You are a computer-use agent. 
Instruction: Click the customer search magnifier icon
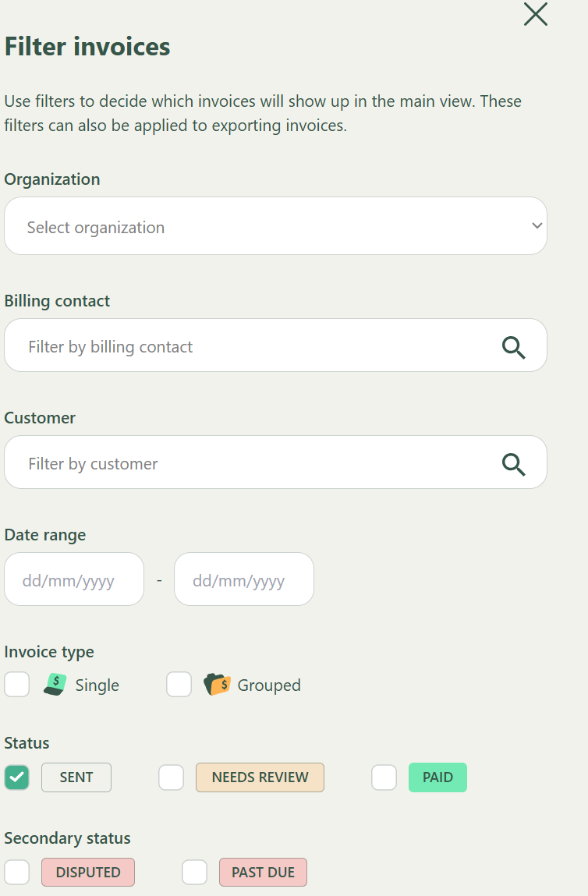[513, 464]
